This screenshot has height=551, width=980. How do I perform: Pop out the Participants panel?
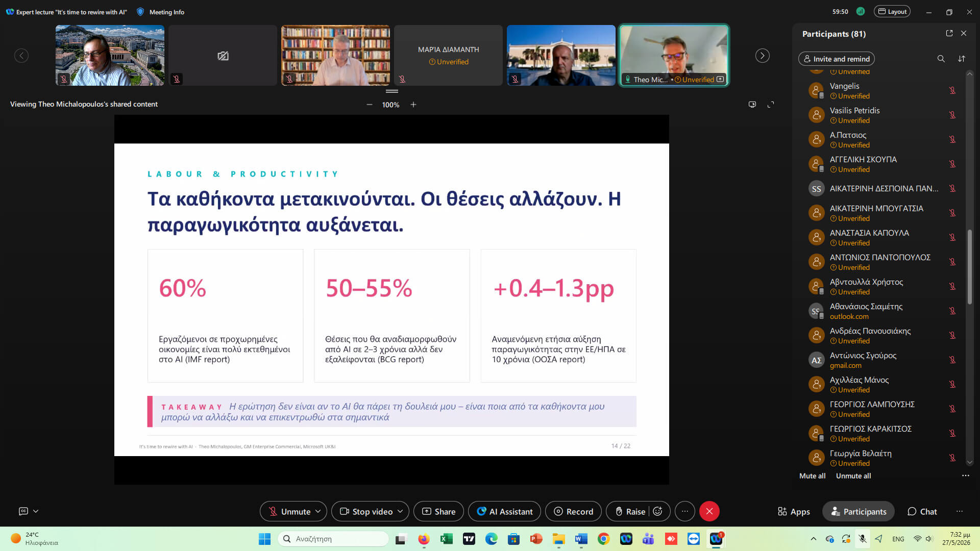(x=949, y=33)
